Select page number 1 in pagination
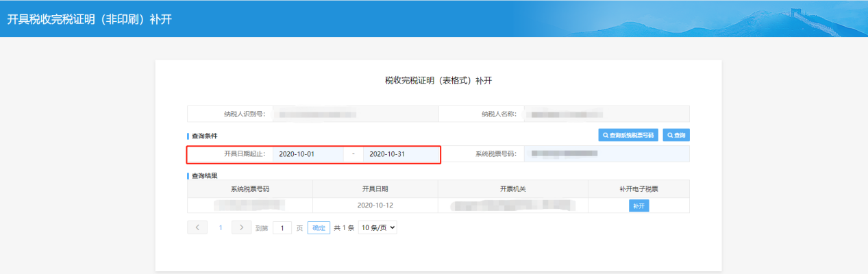This screenshot has width=868, height=274. click(221, 227)
